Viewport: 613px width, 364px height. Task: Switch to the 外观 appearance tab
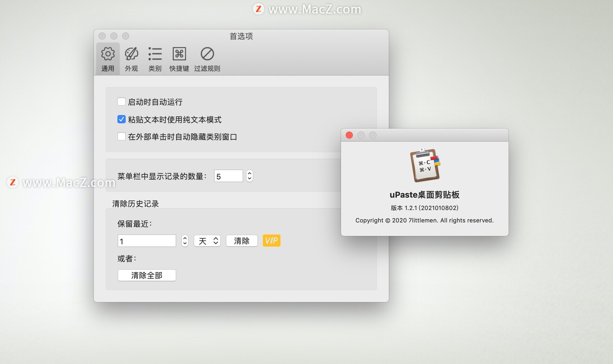[x=131, y=59]
